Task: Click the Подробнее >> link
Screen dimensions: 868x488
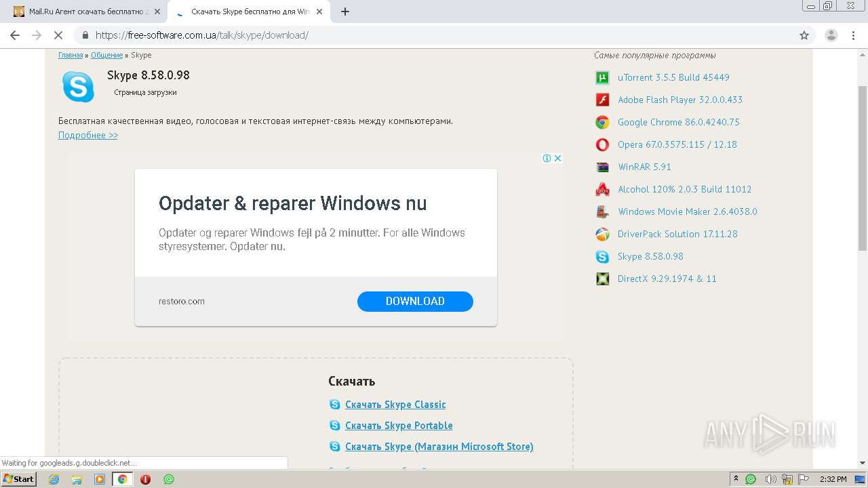Action: click(88, 136)
